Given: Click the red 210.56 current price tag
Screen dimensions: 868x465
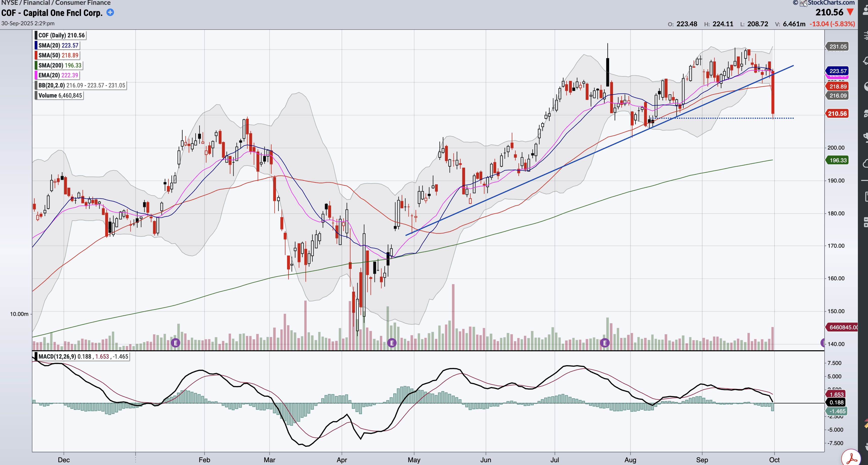Looking at the screenshot, I should (x=837, y=113).
